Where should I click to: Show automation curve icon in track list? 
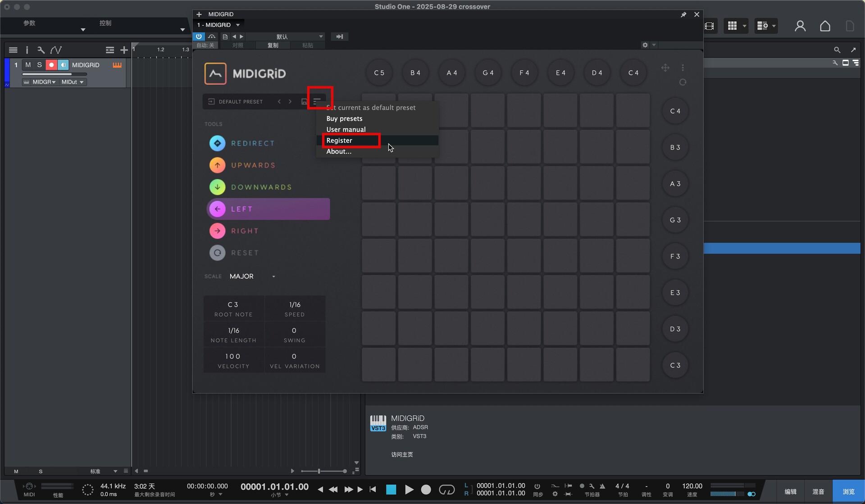click(x=56, y=50)
